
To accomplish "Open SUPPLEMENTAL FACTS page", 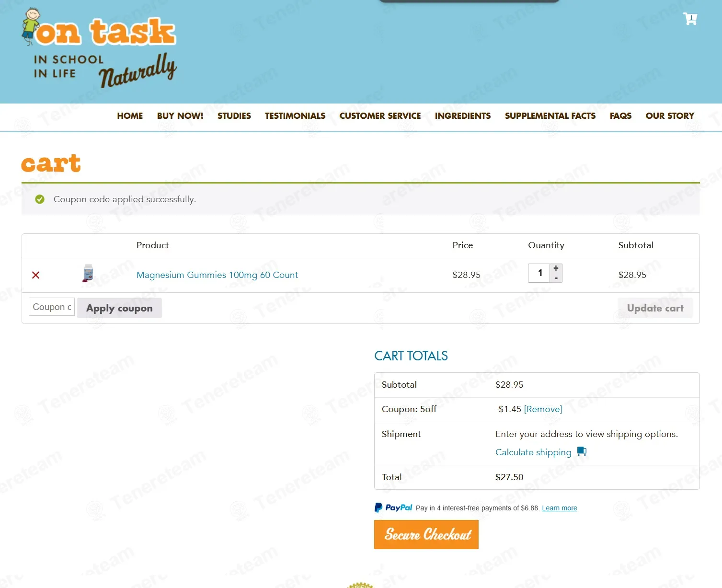I will 550,116.
